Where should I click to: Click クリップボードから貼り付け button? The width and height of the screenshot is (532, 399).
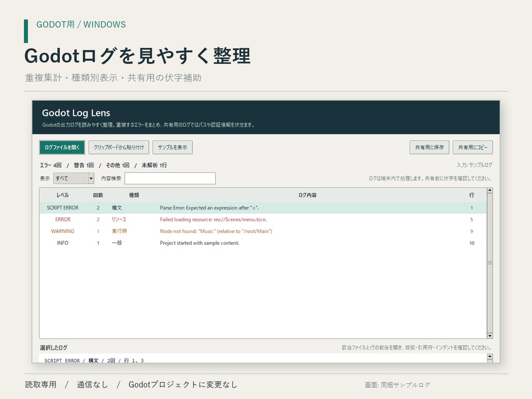[x=119, y=147]
